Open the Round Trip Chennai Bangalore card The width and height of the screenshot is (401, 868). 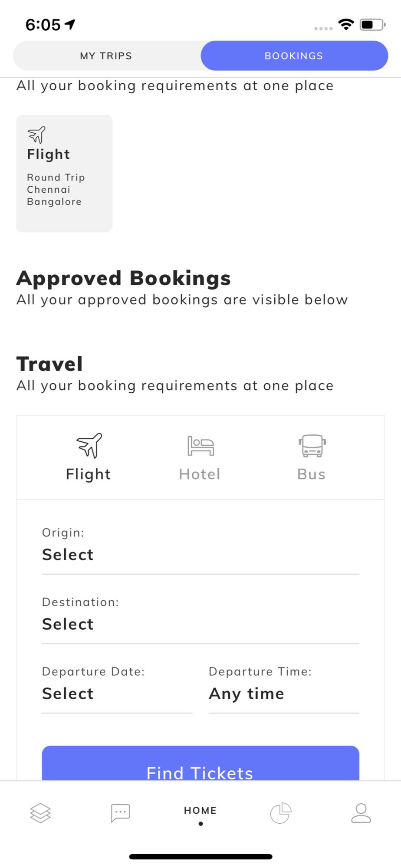pos(64,174)
